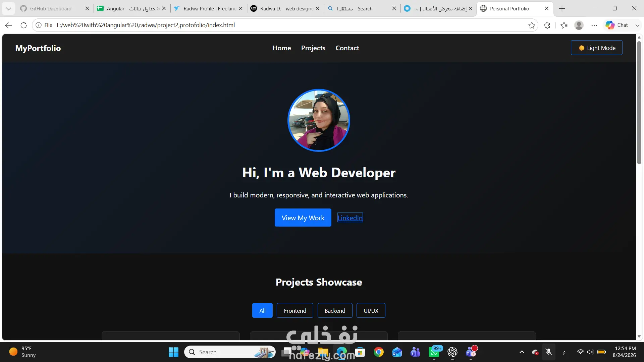Close the GitHub Dashboard tab
Viewport: 644px width, 362px height.
pyautogui.click(x=87, y=8)
